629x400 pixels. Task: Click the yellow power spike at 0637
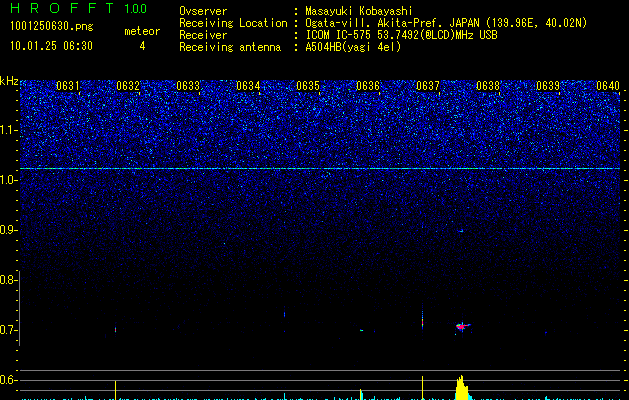422,388
